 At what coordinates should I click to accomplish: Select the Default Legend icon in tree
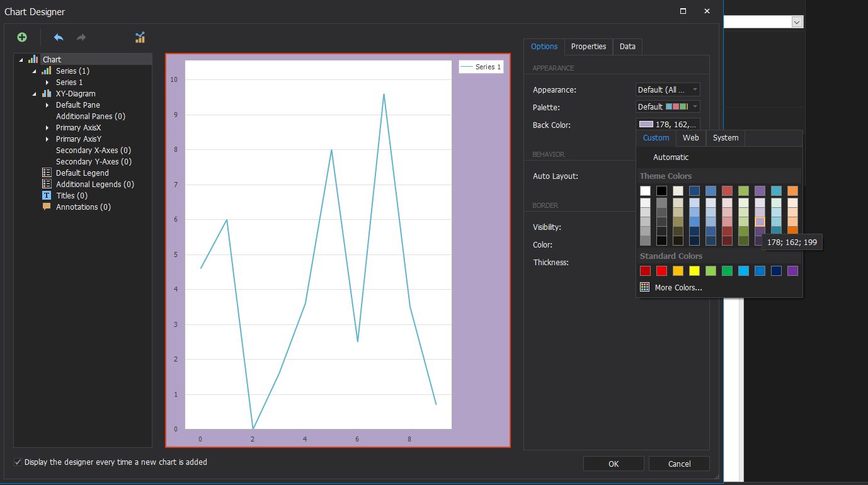tap(47, 173)
